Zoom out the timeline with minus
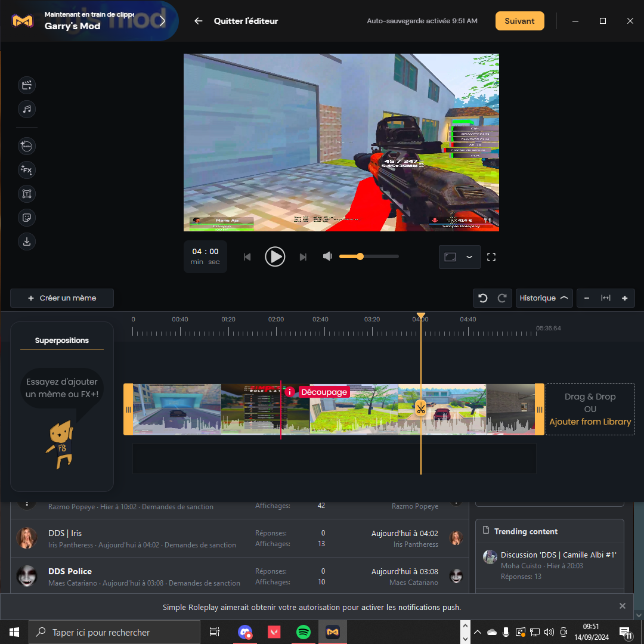644x644 pixels. (587, 298)
